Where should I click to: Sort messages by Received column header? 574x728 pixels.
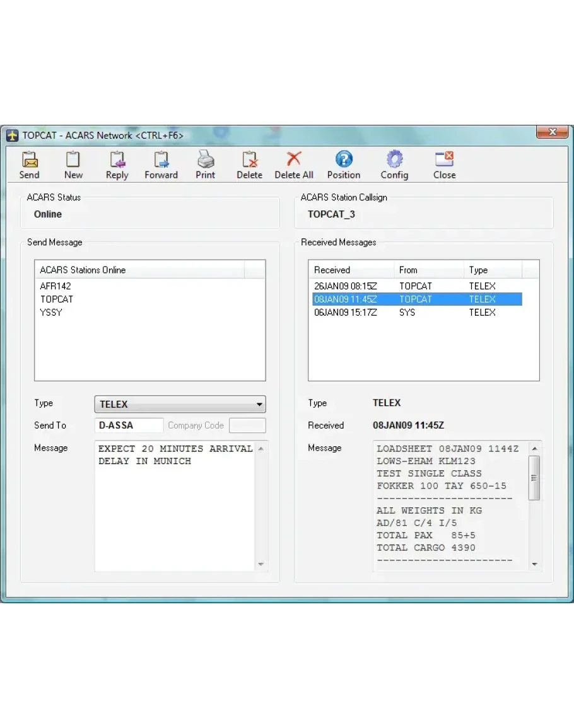click(350, 270)
